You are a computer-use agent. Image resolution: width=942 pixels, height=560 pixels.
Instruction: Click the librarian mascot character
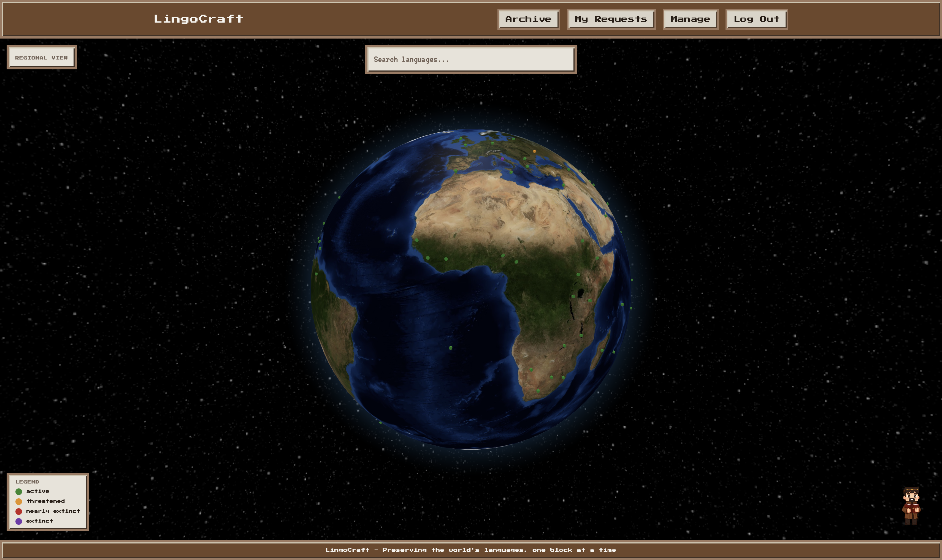click(911, 506)
